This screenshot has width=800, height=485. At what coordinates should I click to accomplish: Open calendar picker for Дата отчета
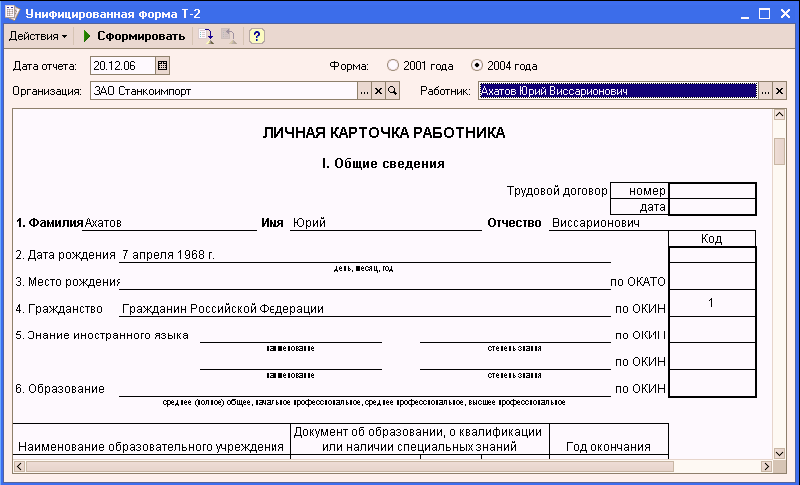[x=163, y=65]
